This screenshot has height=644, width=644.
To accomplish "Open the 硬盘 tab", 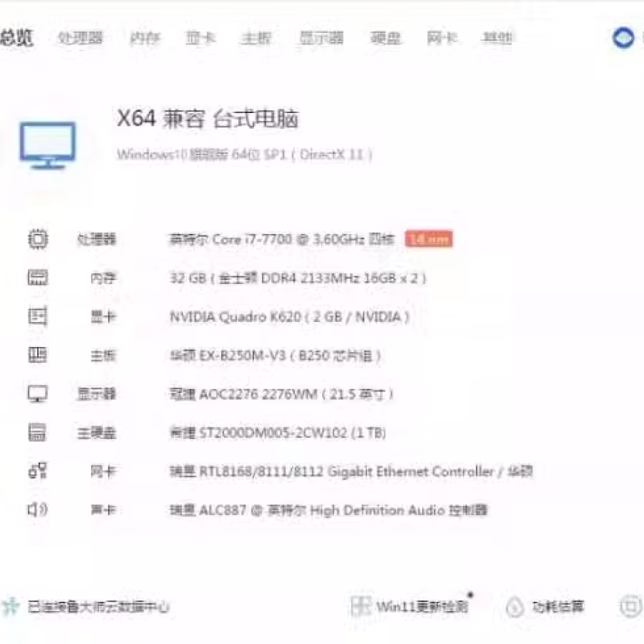I will pyautogui.click(x=385, y=38).
